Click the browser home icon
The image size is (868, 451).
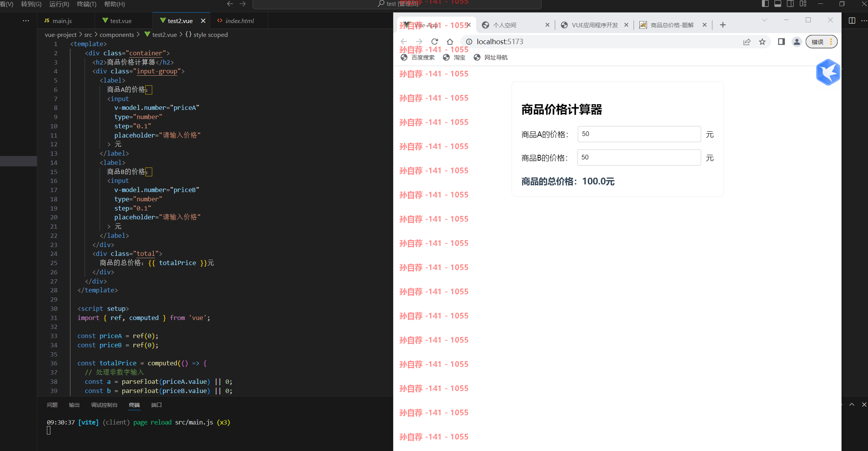450,41
